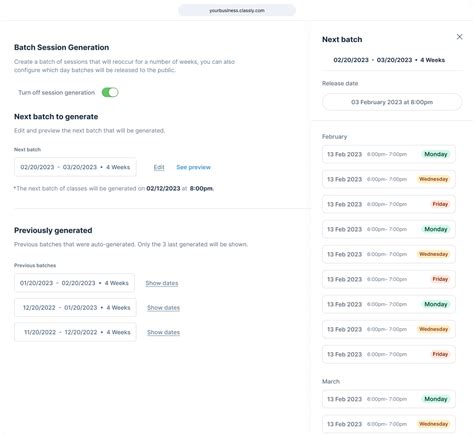Click the first Monday tag in February

pyautogui.click(x=436, y=154)
